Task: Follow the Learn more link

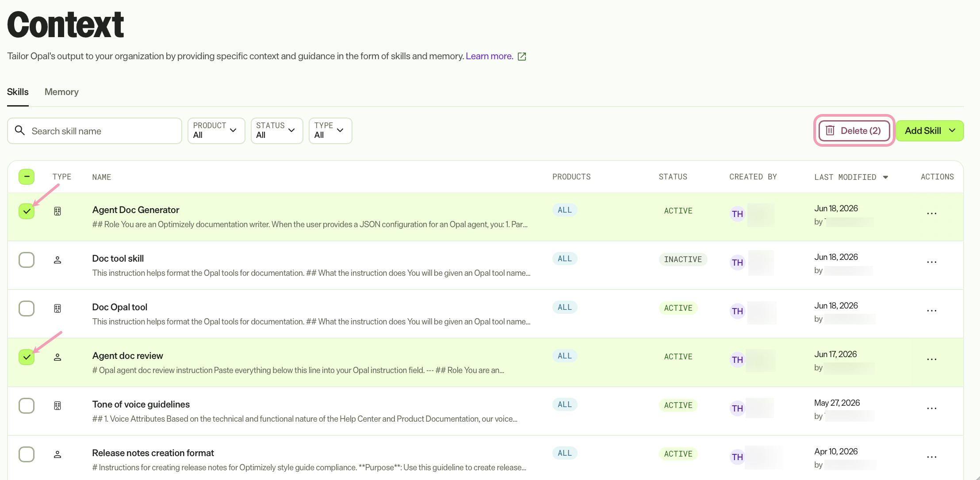Action: 489,56
